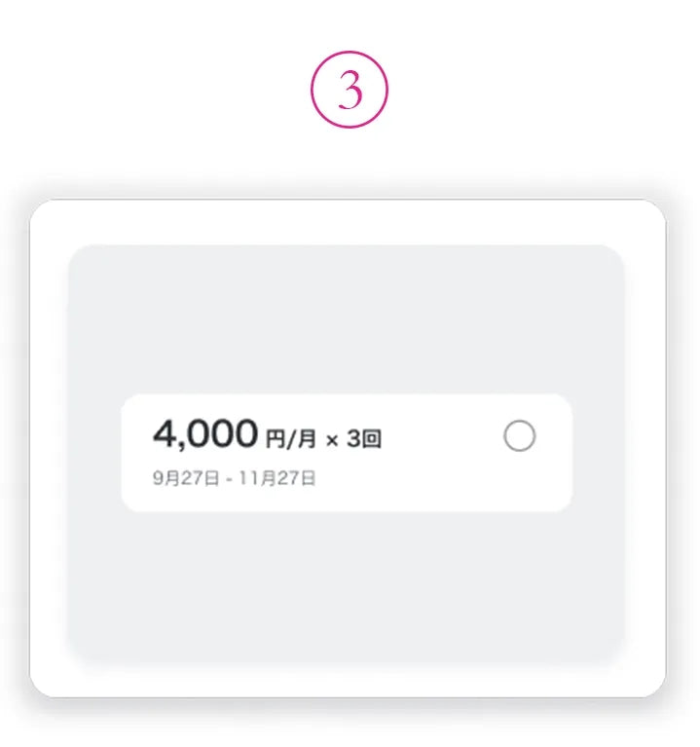Select the 4,000円/月 × 3回 radio button
The height and width of the screenshot is (747, 700).
(519, 437)
